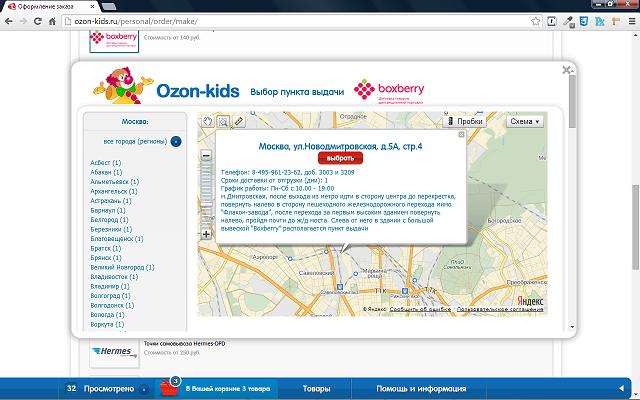The width and height of the screenshot is (640, 400).
Task: Select the Оформление заказа browser tab
Action: click(49, 7)
